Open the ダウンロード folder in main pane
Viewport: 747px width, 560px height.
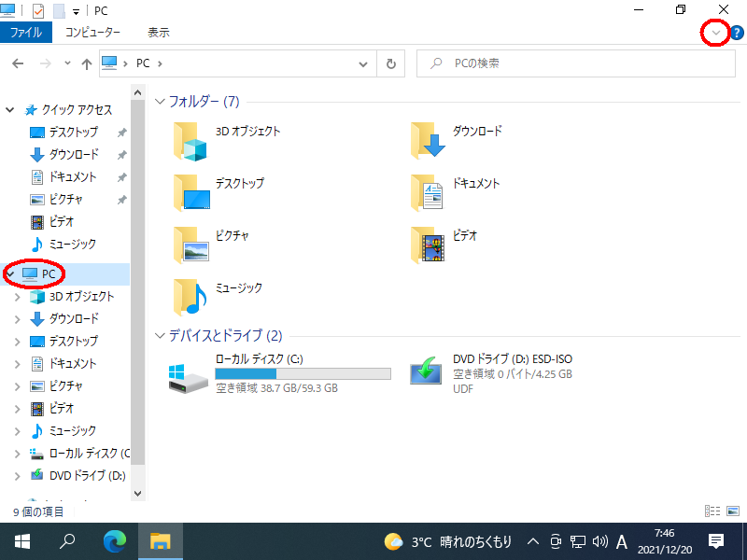pos(430,142)
